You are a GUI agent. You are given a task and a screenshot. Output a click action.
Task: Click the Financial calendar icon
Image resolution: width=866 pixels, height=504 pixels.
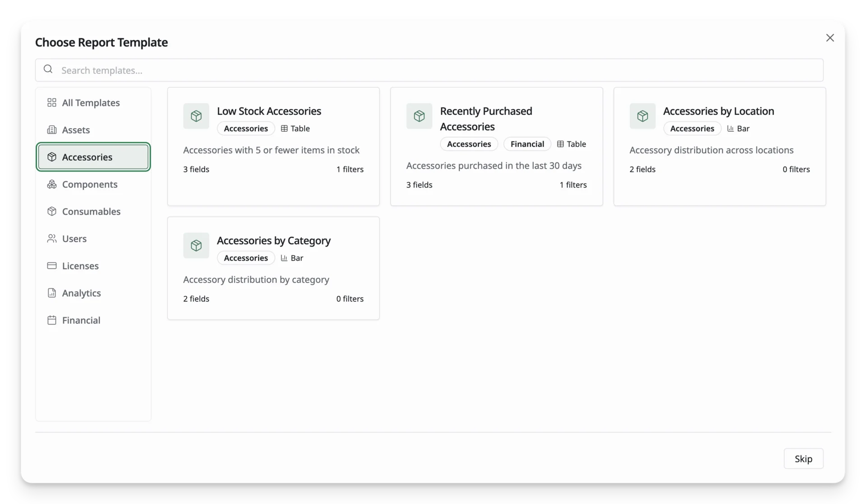tap(52, 320)
